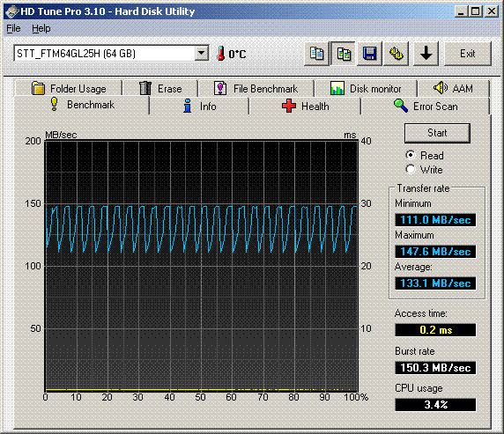
Task: Click the floppy disk save icon
Action: point(370,54)
